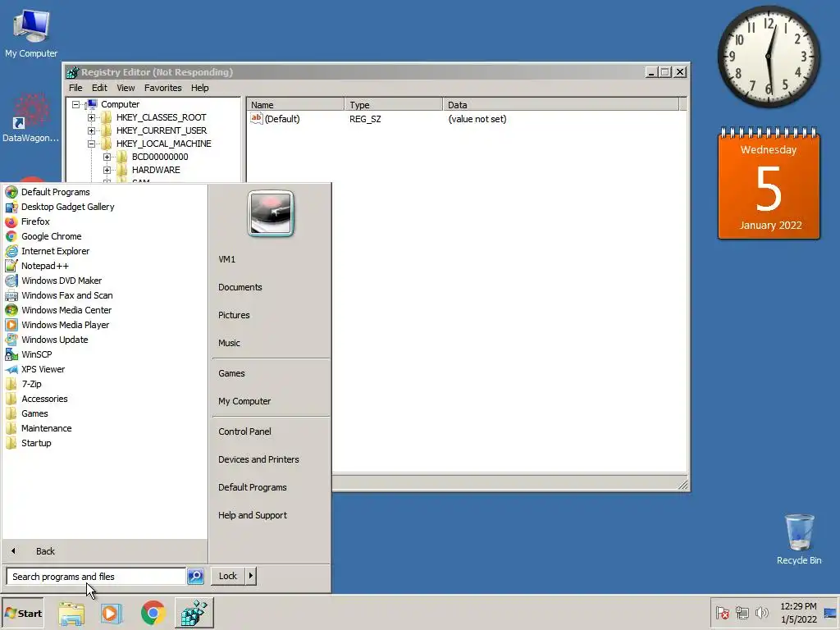This screenshot has height=630, width=840.
Task: Open Firefox from the programs list
Action: click(11, 221)
